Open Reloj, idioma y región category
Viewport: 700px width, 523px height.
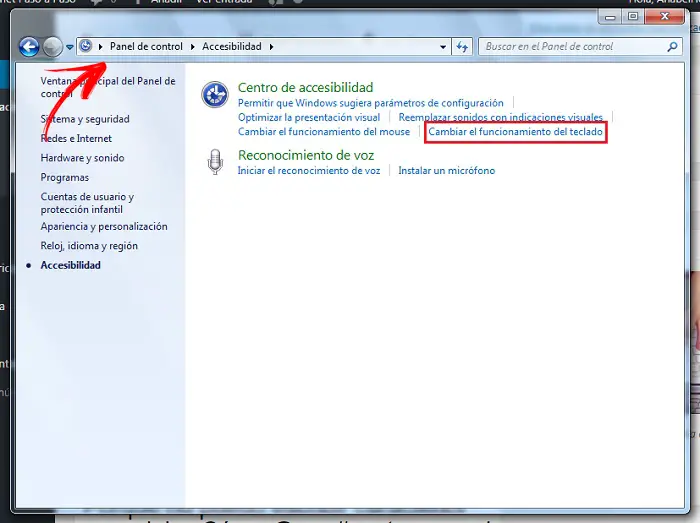[89, 246]
